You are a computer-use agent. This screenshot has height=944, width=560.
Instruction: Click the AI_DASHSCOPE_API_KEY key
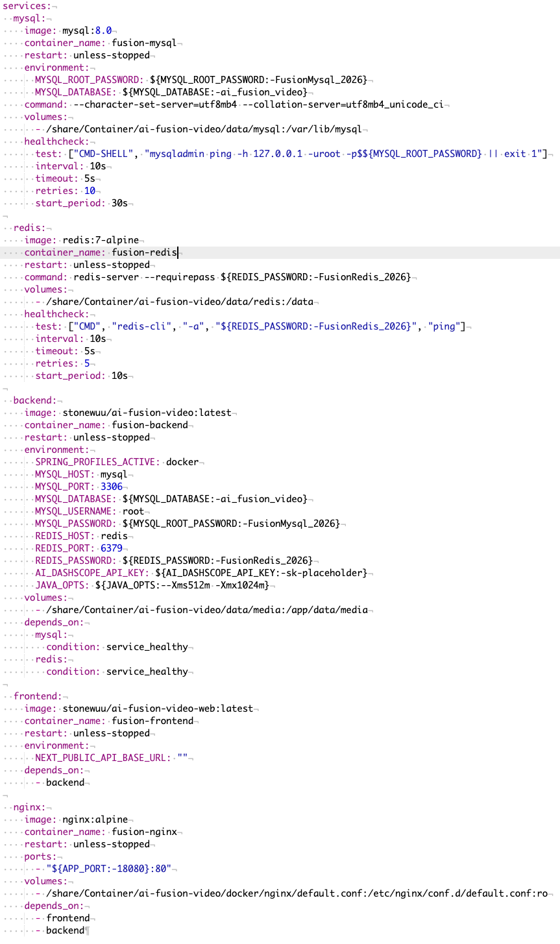point(92,573)
